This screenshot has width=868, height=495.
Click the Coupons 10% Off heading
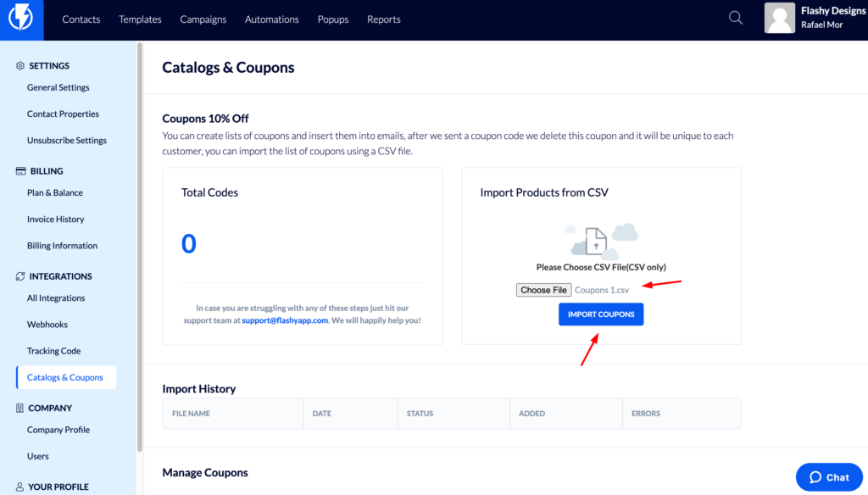(x=205, y=119)
